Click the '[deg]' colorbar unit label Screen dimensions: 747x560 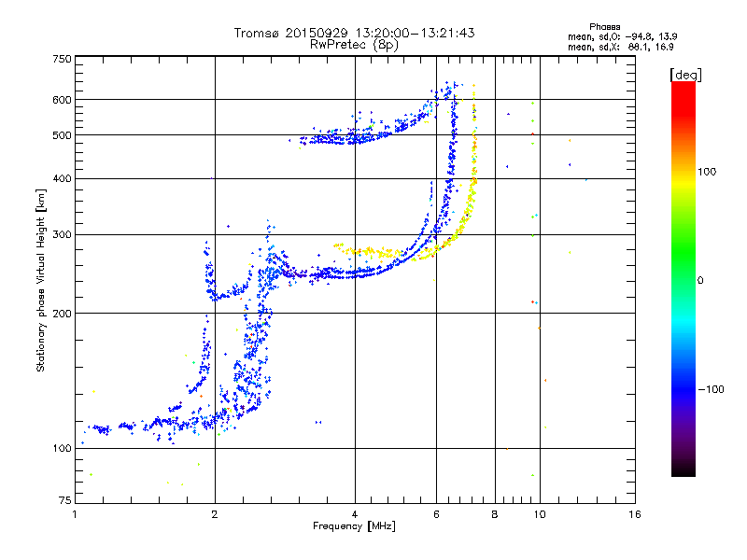point(685,75)
